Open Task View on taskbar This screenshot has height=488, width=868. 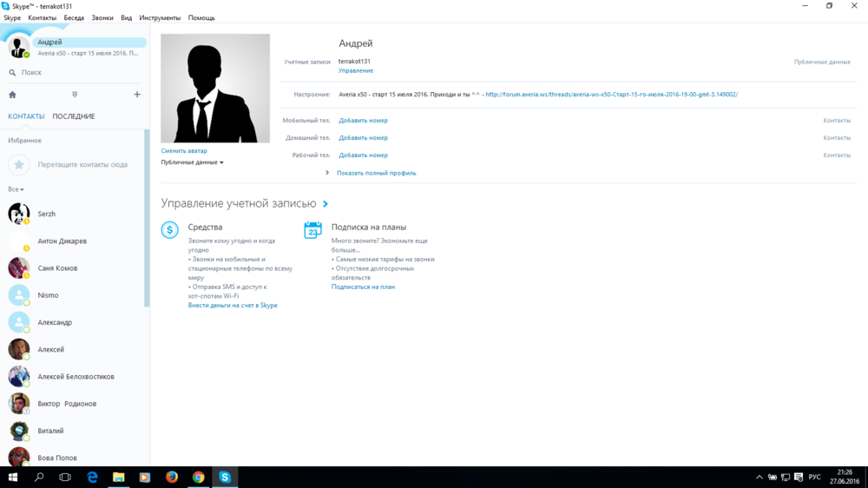coord(65,477)
